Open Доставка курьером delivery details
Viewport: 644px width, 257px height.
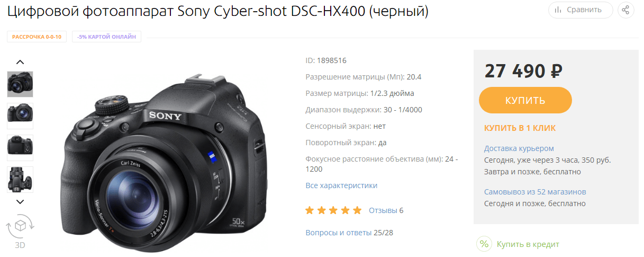click(x=519, y=148)
